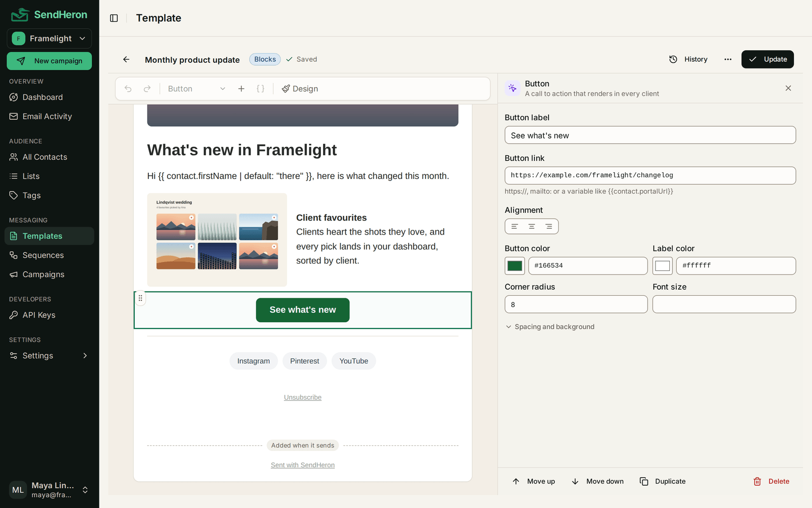This screenshot has width=812, height=508.
Task: Open the Button block type dropdown
Action: pyautogui.click(x=197, y=89)
